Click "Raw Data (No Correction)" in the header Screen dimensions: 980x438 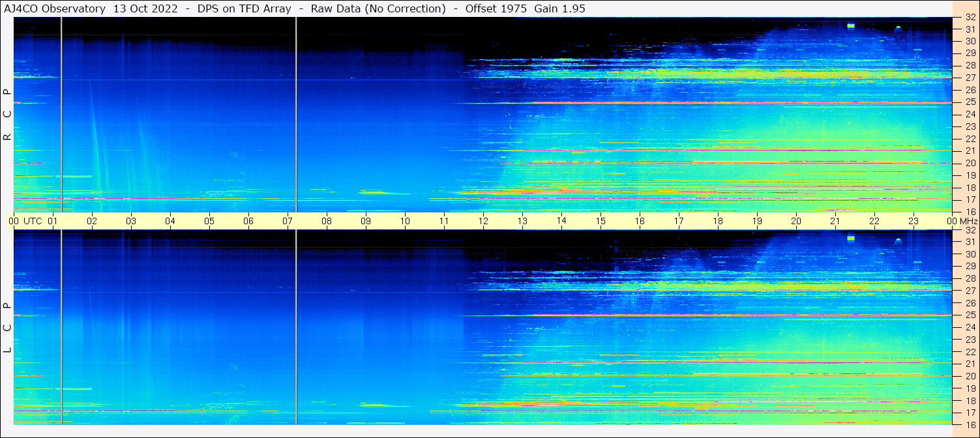point(379,8)
